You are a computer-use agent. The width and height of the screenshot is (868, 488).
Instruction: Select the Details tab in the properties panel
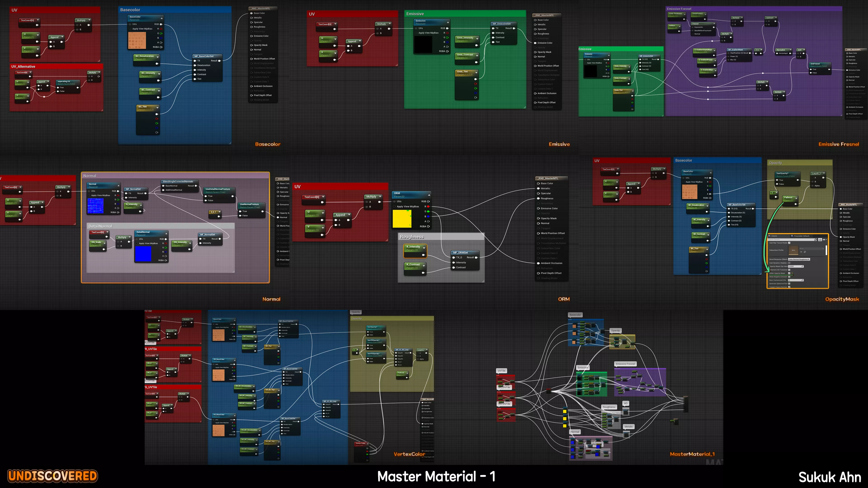pos(774,236)
